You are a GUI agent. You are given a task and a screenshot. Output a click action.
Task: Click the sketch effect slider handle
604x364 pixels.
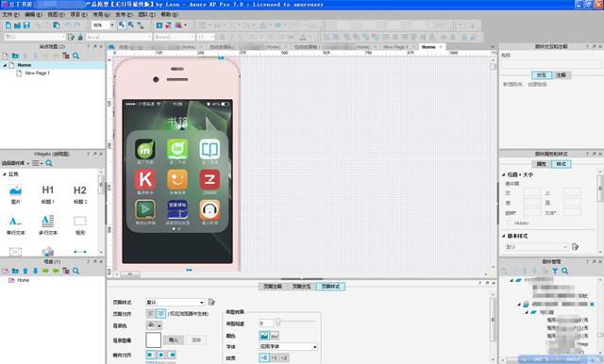pos(277,322)
